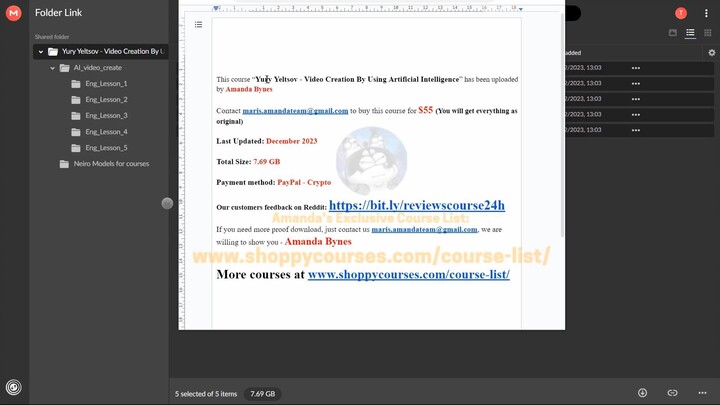The width and height of the screenshot is (720, 405).
Task: Switch to grid thumbnail view
Action: coord(708,33)
